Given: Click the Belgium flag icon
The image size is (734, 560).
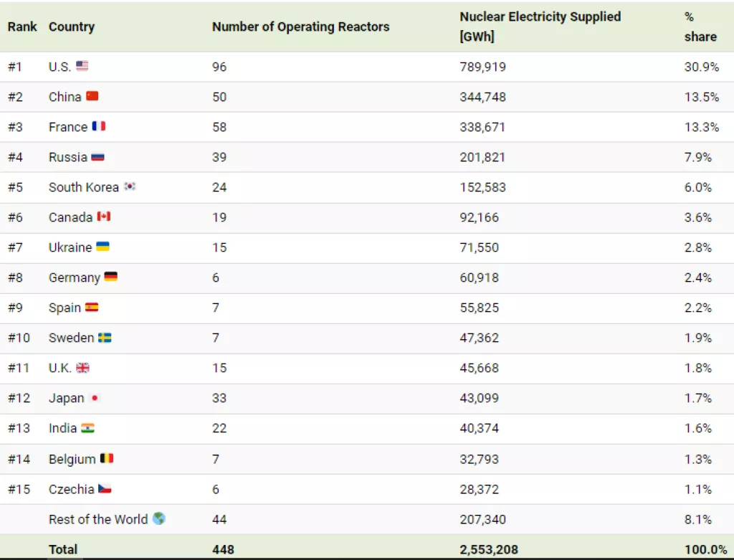Looking at the screenshot, I should [107, 458].
